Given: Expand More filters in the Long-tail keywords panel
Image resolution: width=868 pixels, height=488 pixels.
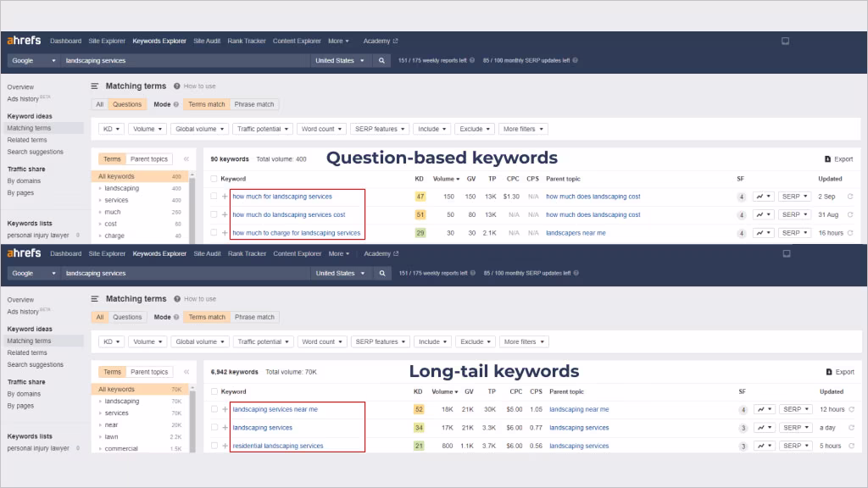Looking at the screenshot, I should pyautogui.click(x=524, y=342).
